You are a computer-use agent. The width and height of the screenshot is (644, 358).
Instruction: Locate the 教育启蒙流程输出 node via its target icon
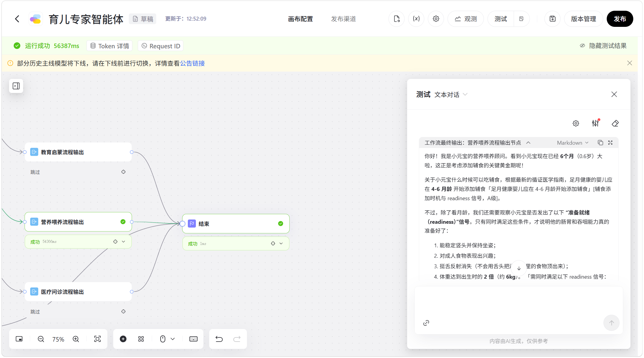[123, 172]
